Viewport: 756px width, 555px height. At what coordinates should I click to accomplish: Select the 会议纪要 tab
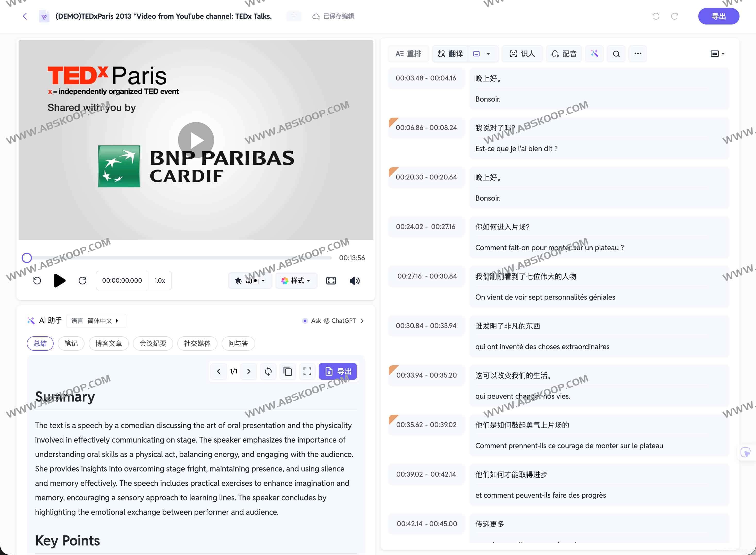(x=153, y=343)
